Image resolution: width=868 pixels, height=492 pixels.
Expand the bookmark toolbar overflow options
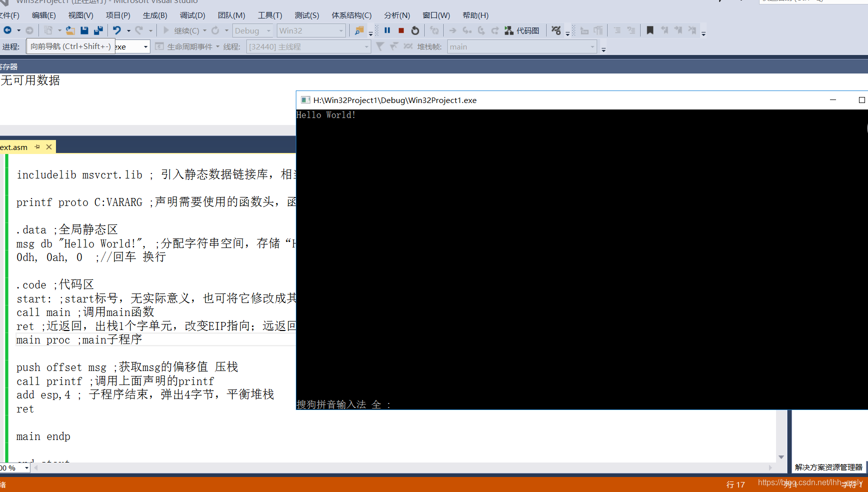[704, 33]
